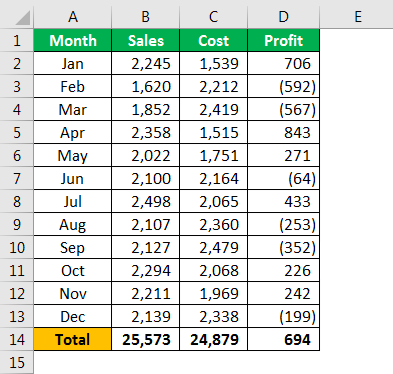Select column B header

point(146,17)
